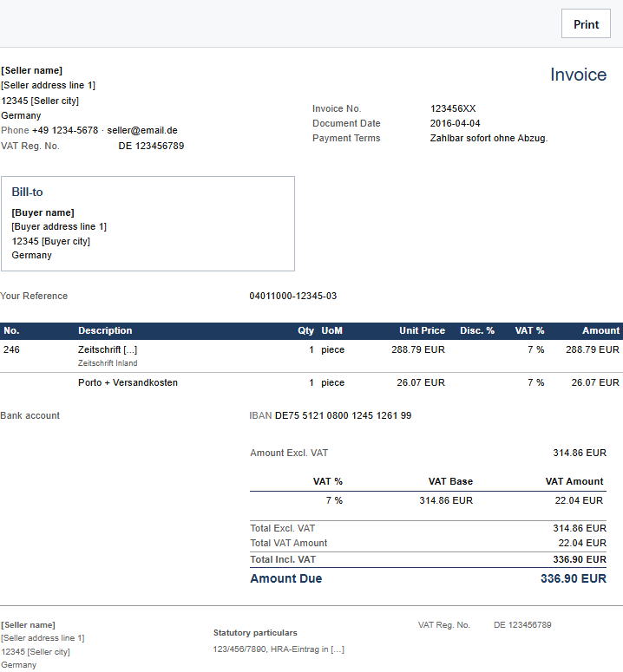The image size is (623, 672).
Task: Click the 'Amount Excl. VAT' label
Action: click(289, 453)
